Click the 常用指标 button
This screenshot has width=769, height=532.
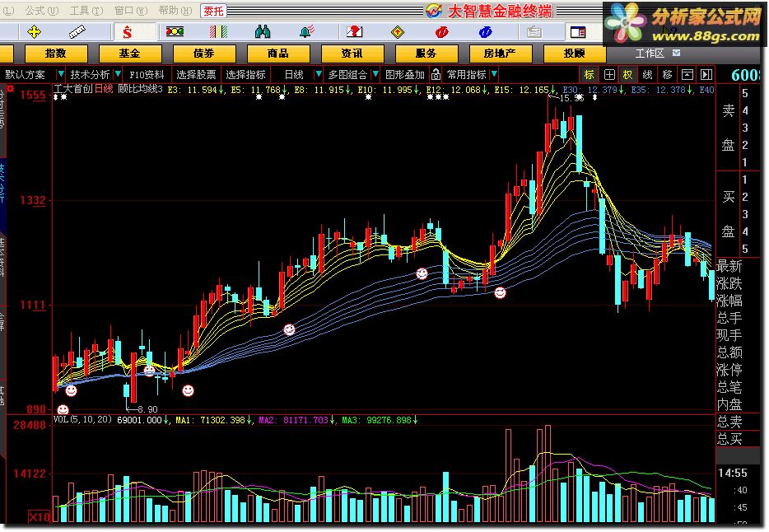[466, 74]
